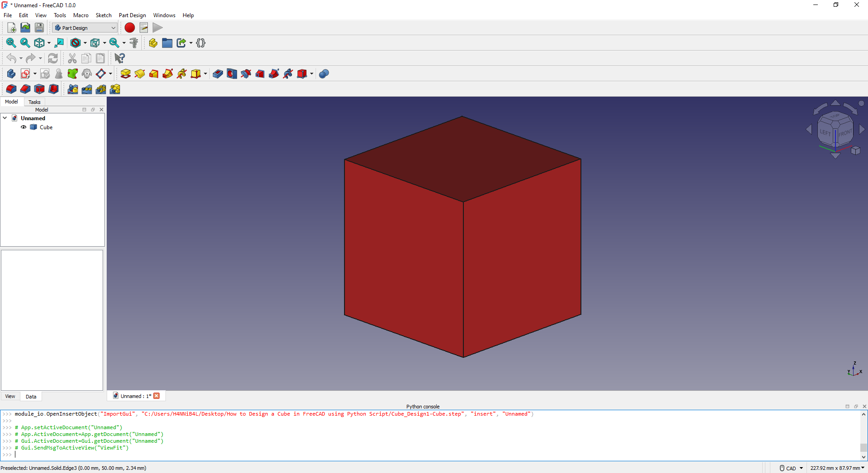Close the Unnamed : 1 document tab
The width and height of the screenshot is (868, 473).
click(157, 396)
